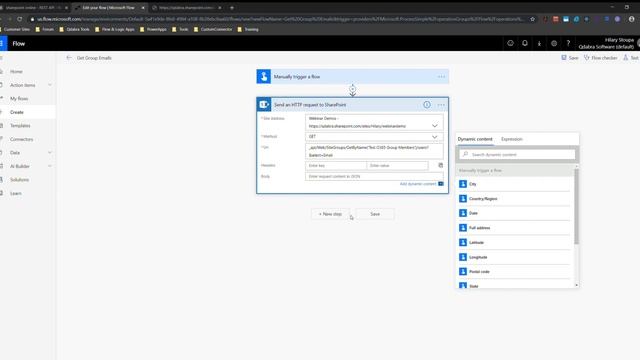Click Add dynamic content link
The width and height of the screenshot is (640, 360).
[x=418, y=184]
